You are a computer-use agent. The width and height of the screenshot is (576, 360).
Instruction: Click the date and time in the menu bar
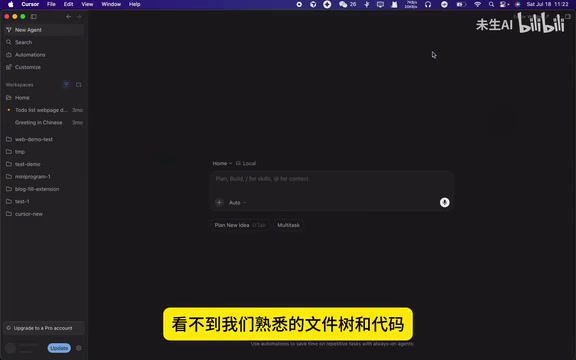(547, 4)
